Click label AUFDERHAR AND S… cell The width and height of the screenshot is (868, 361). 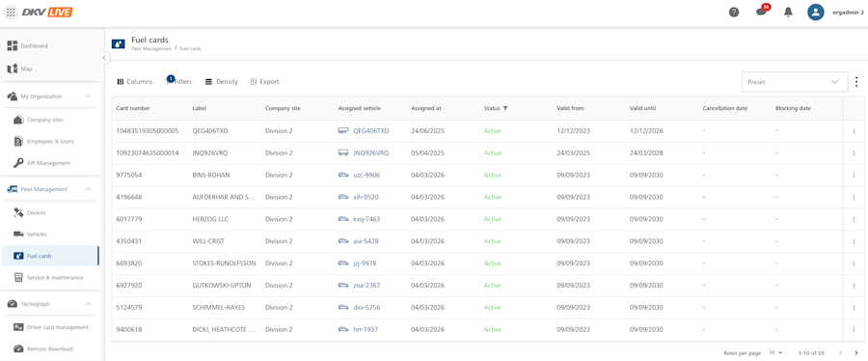pyautogui.click(x=224, y=197)
